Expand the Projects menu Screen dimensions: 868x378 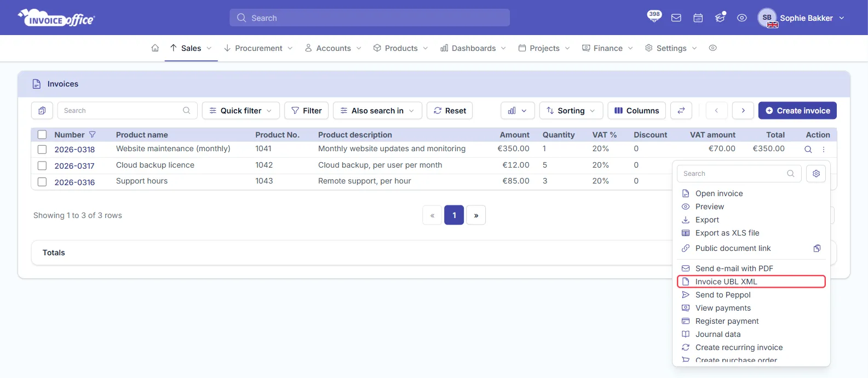[x=544, y=48]
